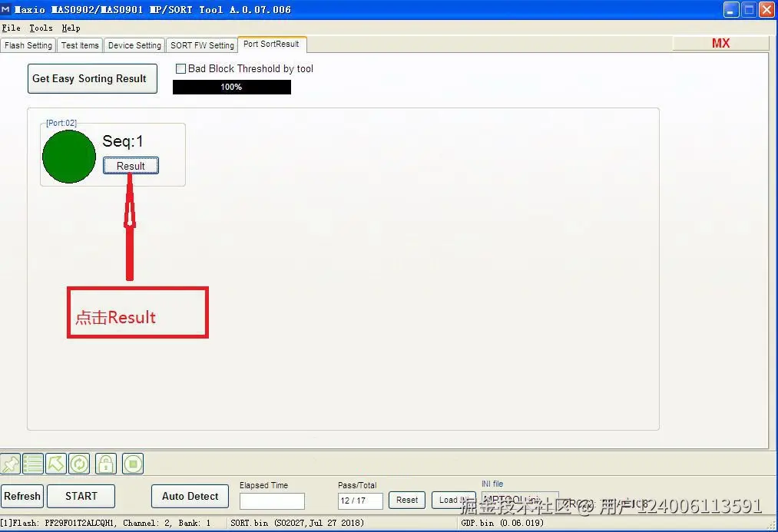778x532 pixels.
Task: Click the green status circle for Port 02
Action: 69,157
